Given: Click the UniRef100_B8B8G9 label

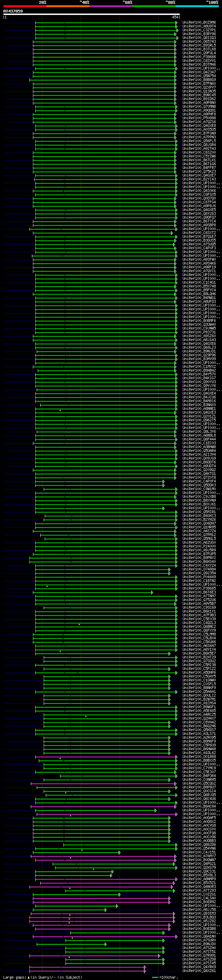Looking at the screenshot, I should click(x=199, y=80).
